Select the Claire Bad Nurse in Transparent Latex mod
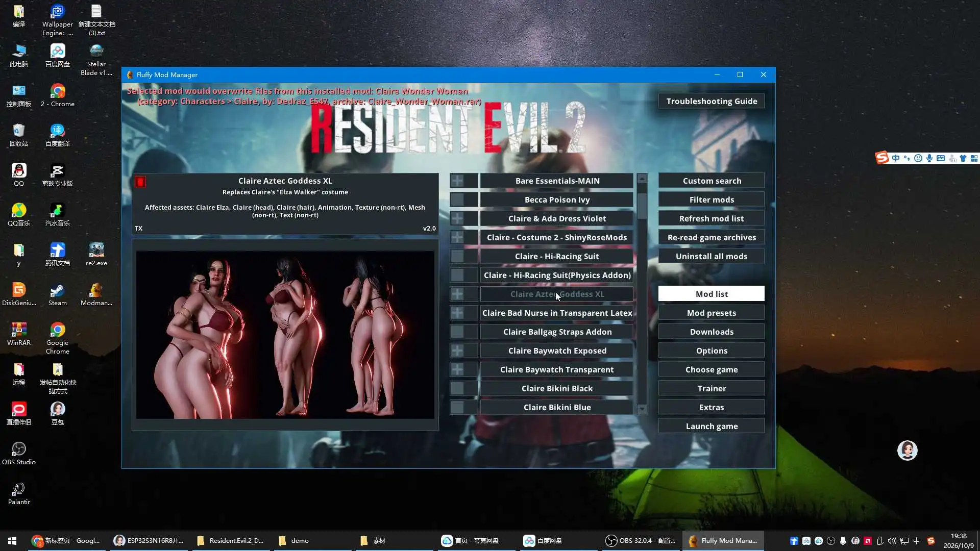Viewport: 980px width, 551px height. point(557,313)
